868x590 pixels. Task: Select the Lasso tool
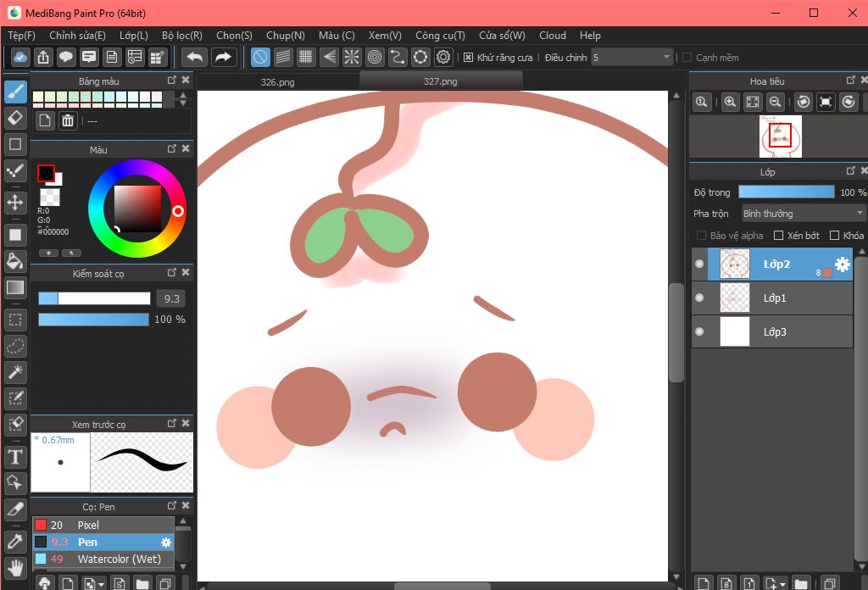click(15, 346)
